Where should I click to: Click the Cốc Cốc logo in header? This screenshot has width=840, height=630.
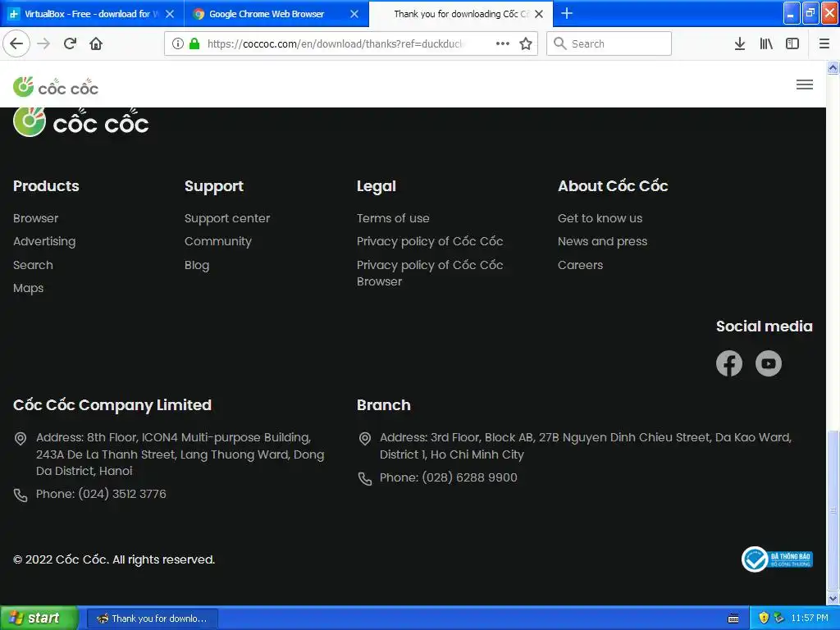coord(56,86)
